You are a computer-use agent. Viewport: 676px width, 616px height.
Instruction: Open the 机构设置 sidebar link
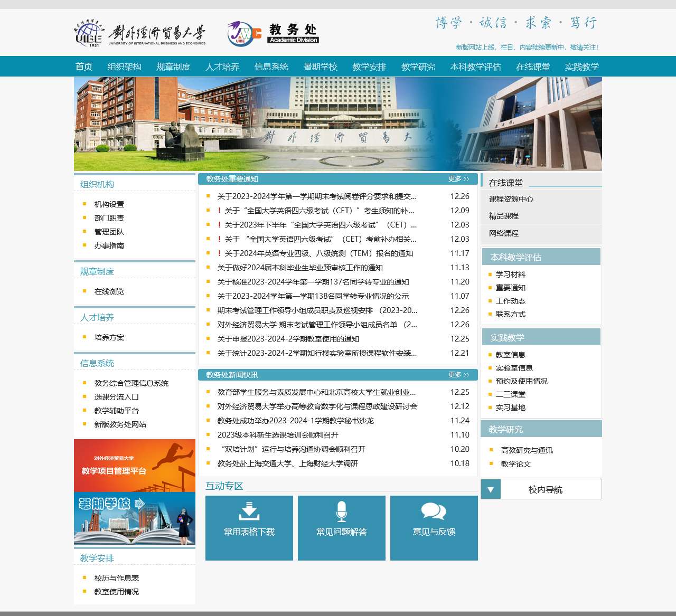(x=109, y=204)
